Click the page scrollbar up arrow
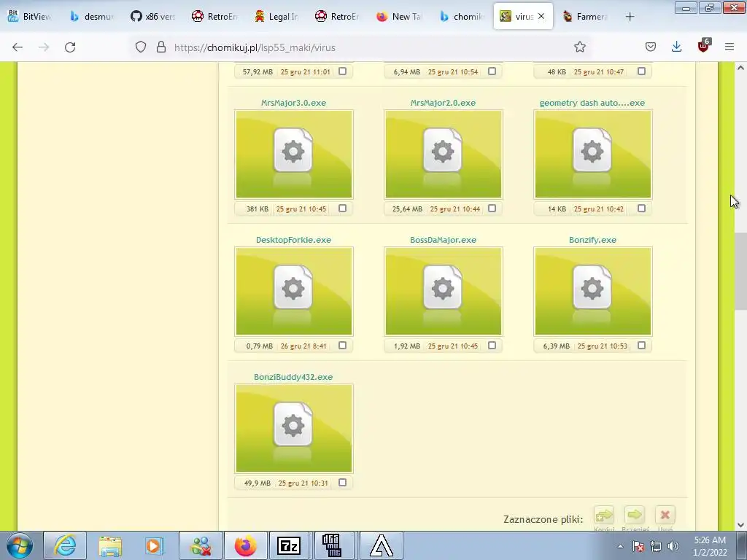The height and width of the screenshot is (560, 747). tap(740, 68)
